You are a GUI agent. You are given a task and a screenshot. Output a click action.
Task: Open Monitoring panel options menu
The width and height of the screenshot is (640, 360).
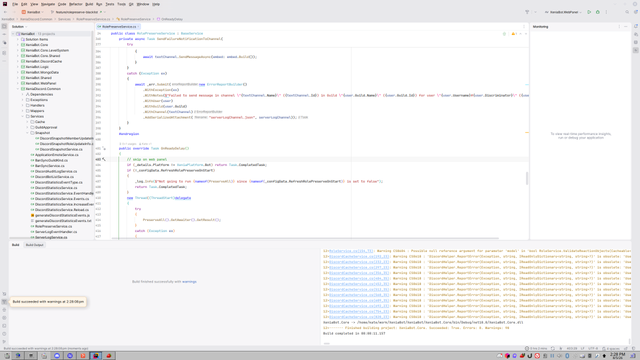click(619, 27)
